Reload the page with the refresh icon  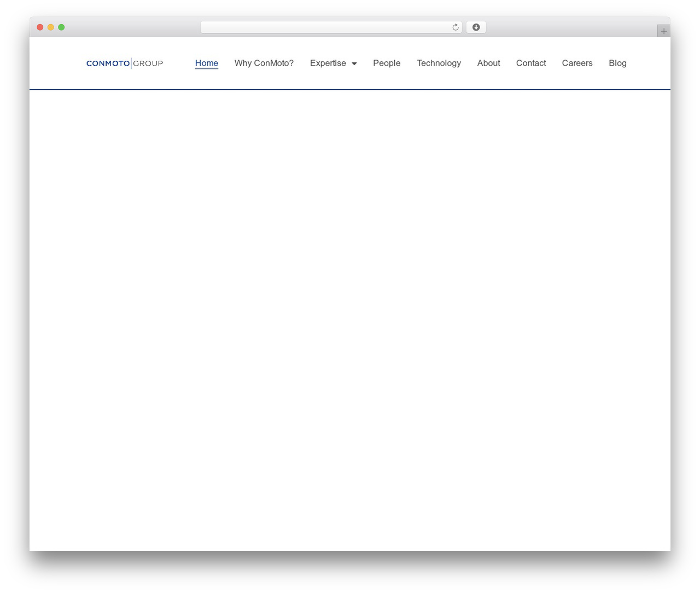456,27
